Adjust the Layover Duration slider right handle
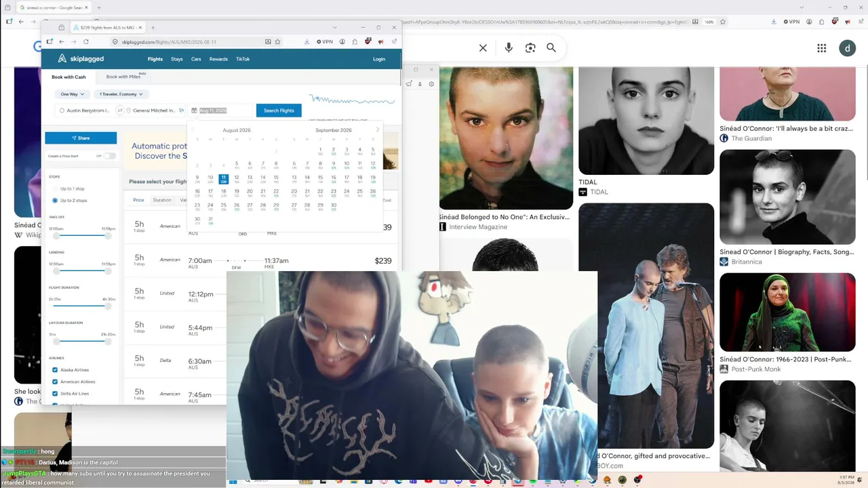The image size is (868, 488). (x=108, y=341)
